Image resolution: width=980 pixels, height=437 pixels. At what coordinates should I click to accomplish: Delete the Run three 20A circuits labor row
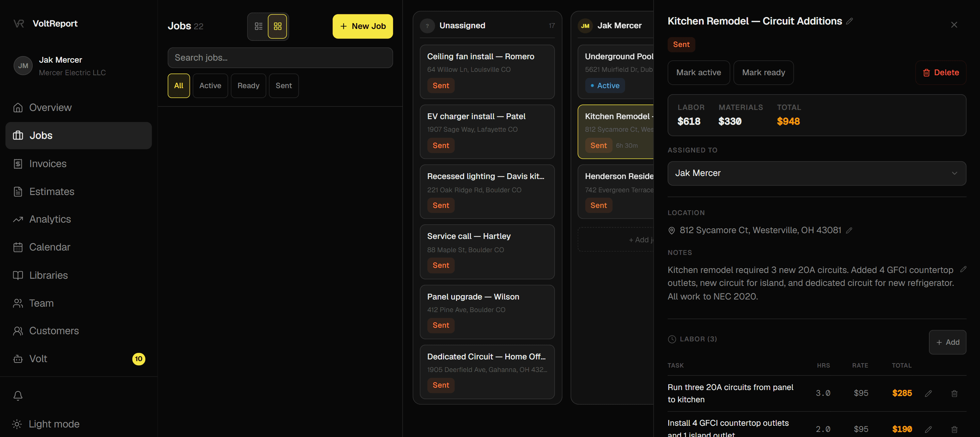[x=954, y=393]
